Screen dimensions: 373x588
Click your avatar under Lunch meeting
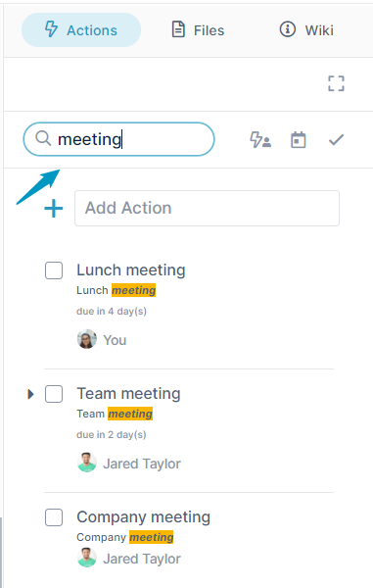[87, 339]
